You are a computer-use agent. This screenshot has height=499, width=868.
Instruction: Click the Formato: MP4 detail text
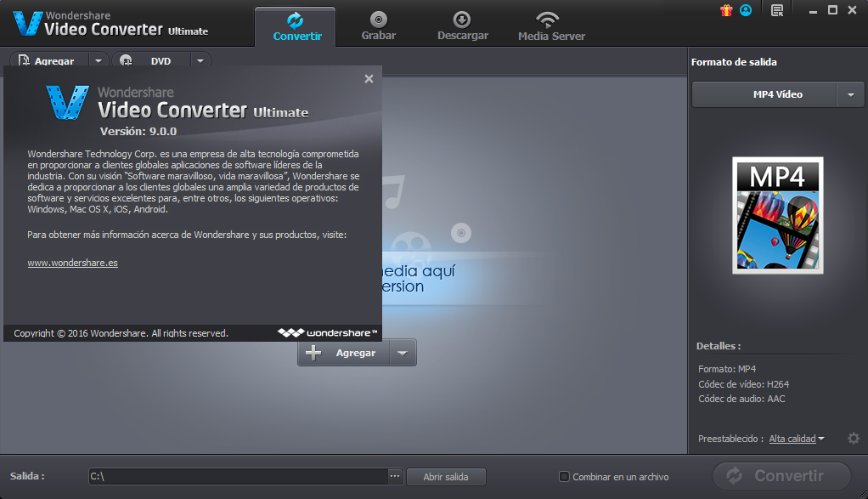pos(727,369)
